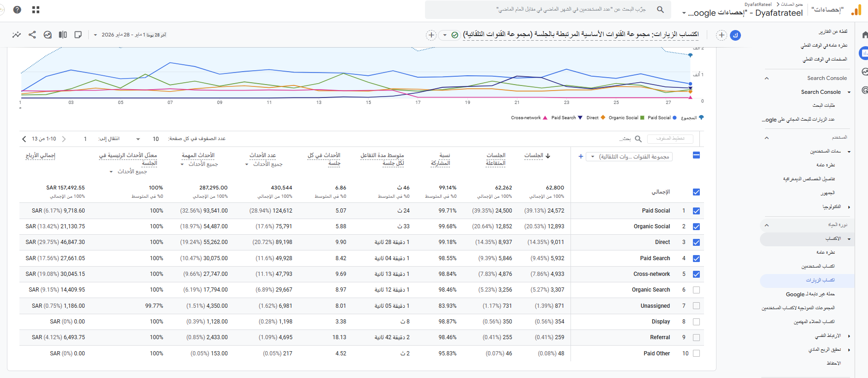Image resolution: width=868 pixels, height=378 pixels.
Task: Go to the next page of rows
Action: pyautogui.click(x=24, y=139)
